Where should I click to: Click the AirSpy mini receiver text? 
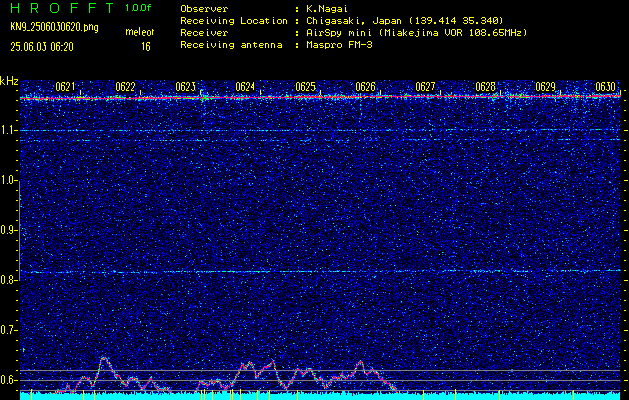tap(416, 33)
